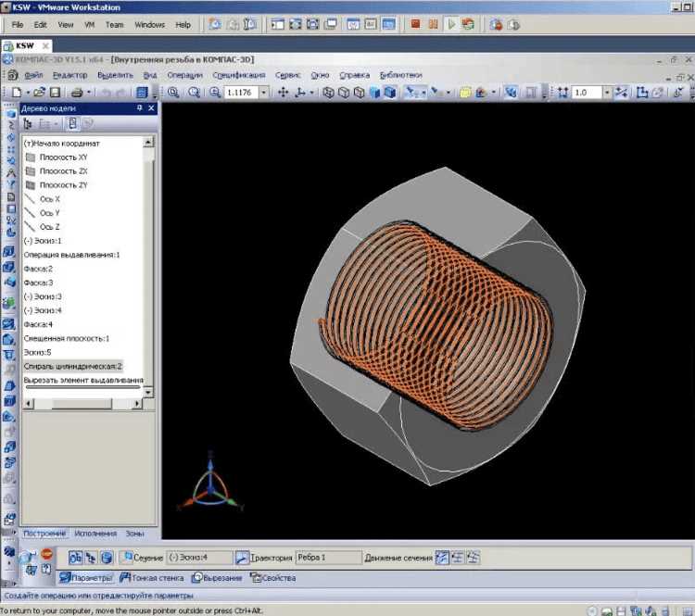Click the Траектория path picker icon

(x=242, y=558)
